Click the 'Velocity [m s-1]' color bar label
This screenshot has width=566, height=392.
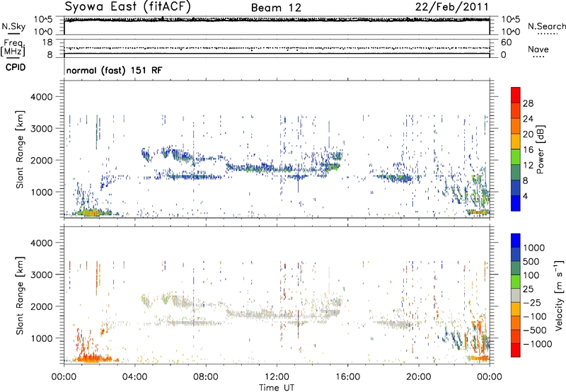tap(559, 295)
